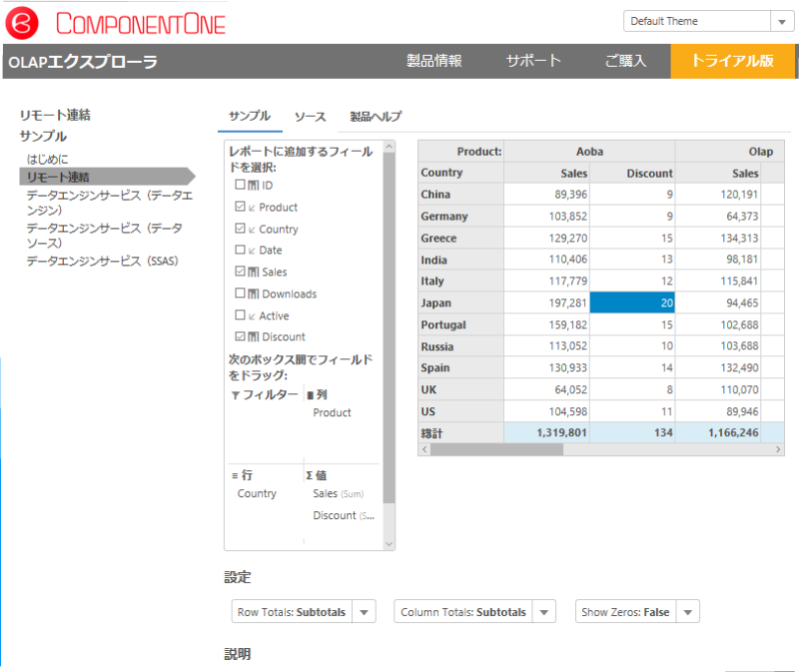Image resolution: width=799 pixels, height=672 pixels.
Task: Open サポート in the navigation bar
Action: pos(533,61)
